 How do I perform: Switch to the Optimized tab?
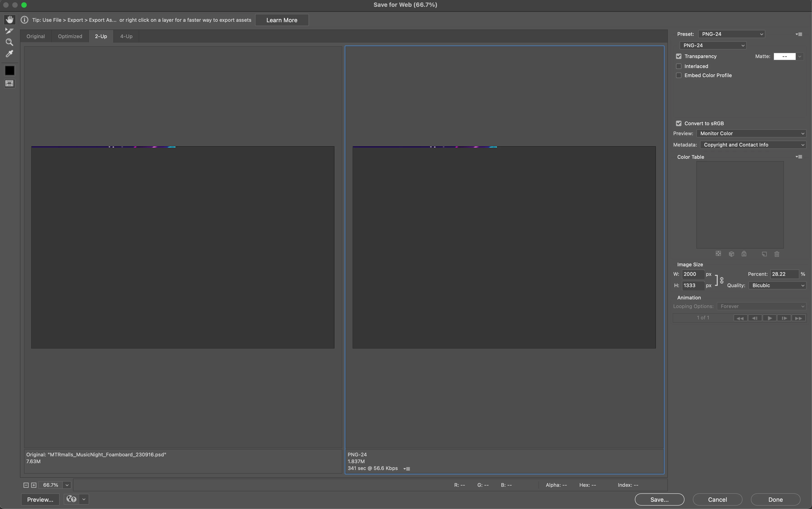tap(70, 36)
